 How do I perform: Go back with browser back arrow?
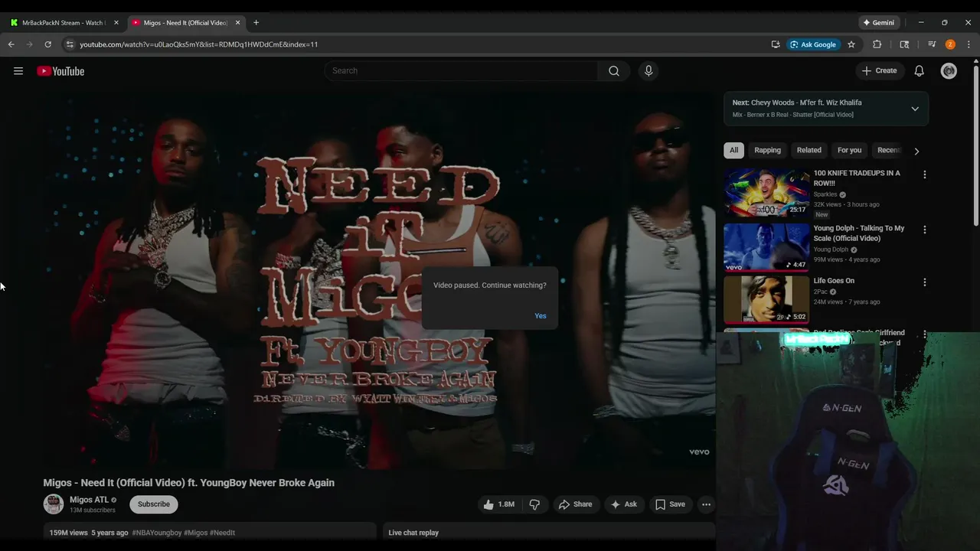pos(11,44)
